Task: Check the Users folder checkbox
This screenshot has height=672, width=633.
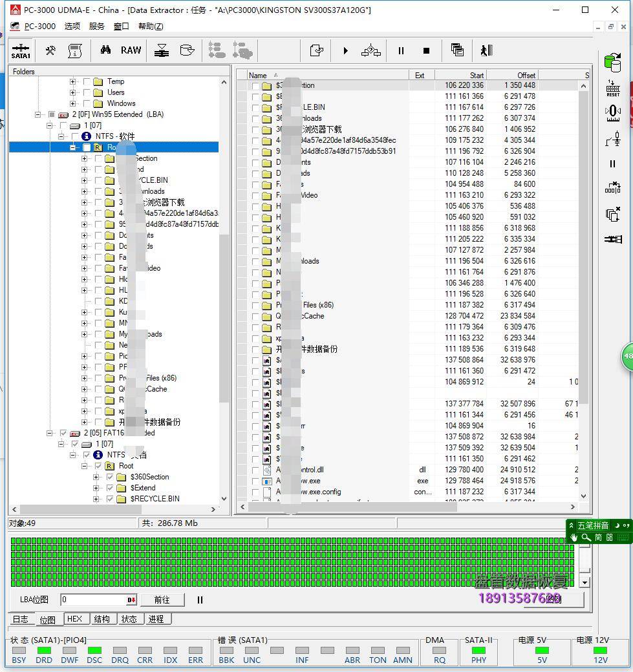Action: (87, 92)
